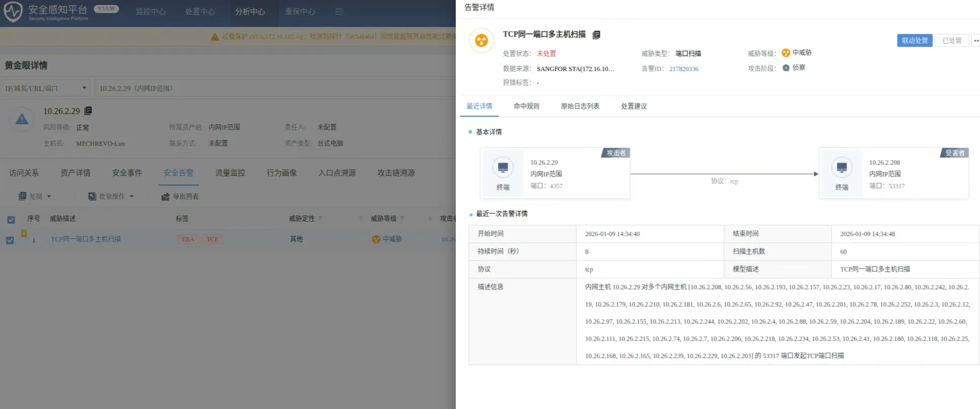The height and width of the screenshot is (409, 980).
Task: Switch to the 原始日志列表 tab
Action: tap(580, 106)
